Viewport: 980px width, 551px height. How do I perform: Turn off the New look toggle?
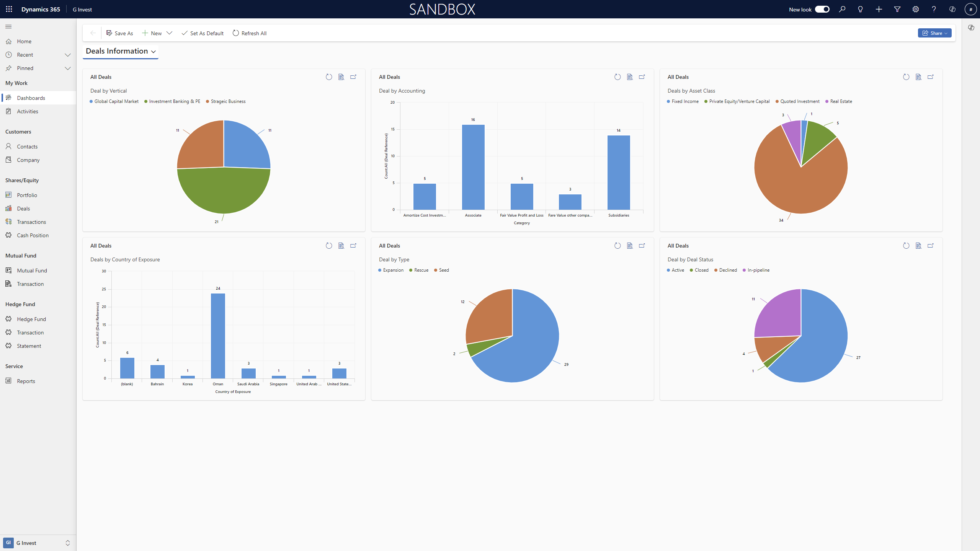(822, 10)
